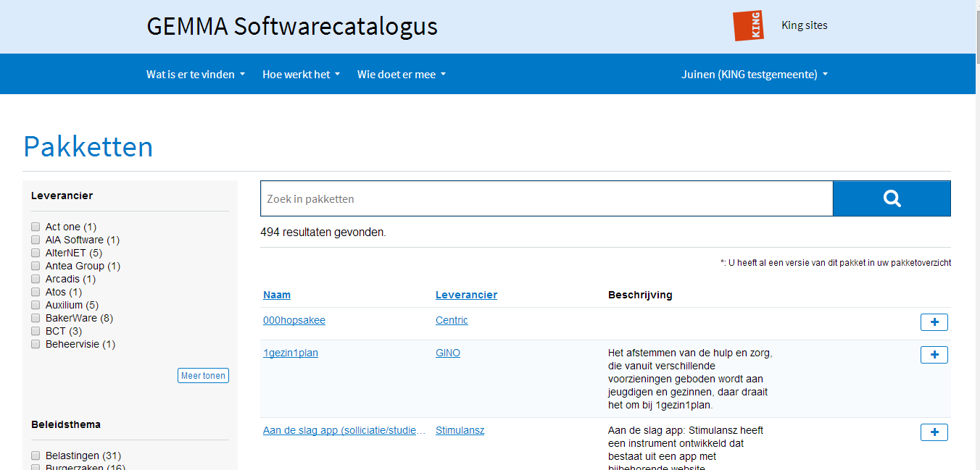Click the 'Zoek in pakketten' search field
This screenshot has width=980, height=470.
[547, 198]
